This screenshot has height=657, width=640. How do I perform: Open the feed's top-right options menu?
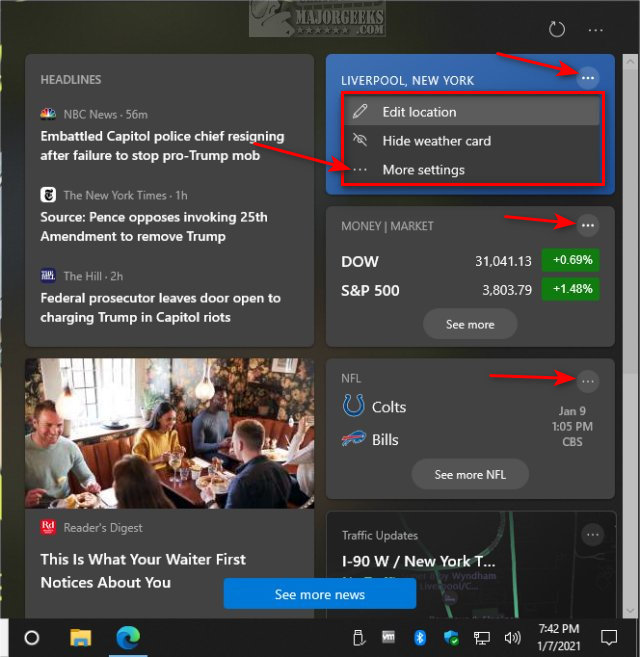tap(595, 30)
